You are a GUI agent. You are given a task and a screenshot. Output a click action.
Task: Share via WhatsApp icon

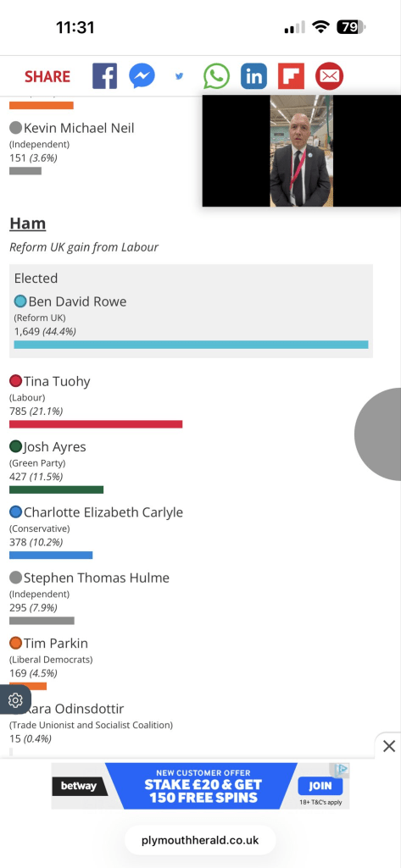pyautogui.click(x=216, y=76)
